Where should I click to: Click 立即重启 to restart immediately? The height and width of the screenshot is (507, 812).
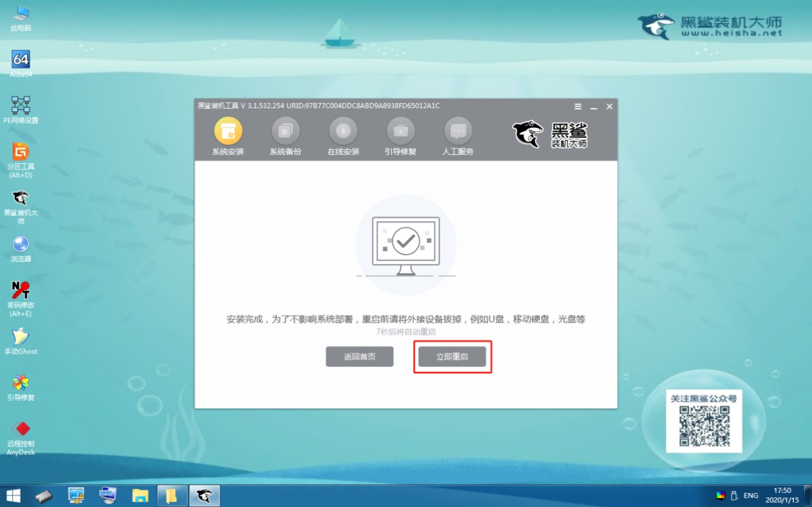click(x=453, y=356)
